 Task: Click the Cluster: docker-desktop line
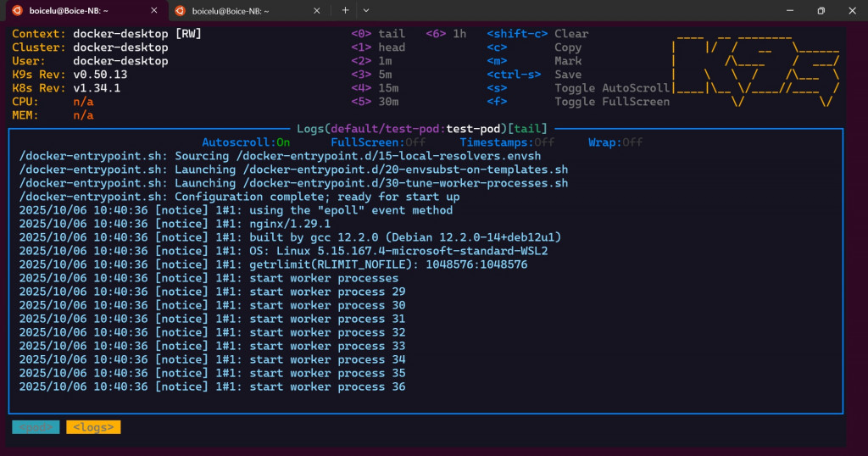click(90, 47)
